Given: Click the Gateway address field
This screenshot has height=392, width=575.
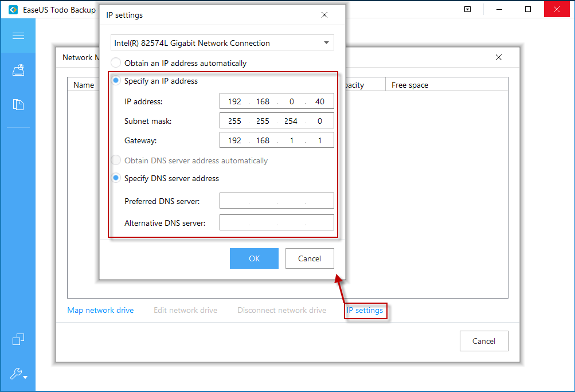Looking at the screenshot, I should [276, 140].
